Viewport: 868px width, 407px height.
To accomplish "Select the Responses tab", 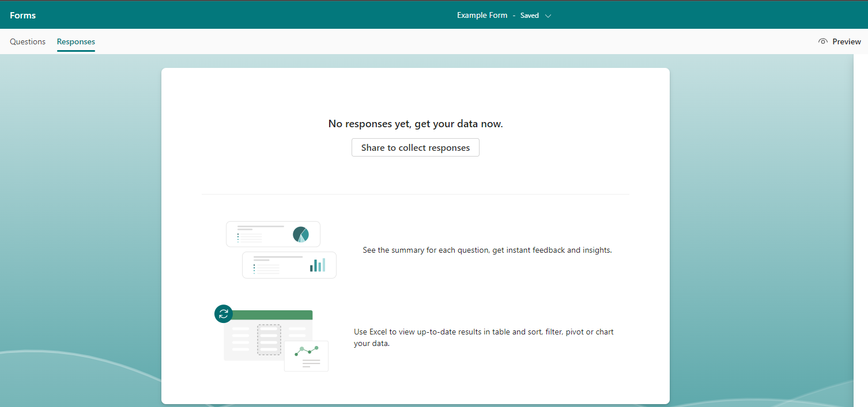I will coord(76,41).
